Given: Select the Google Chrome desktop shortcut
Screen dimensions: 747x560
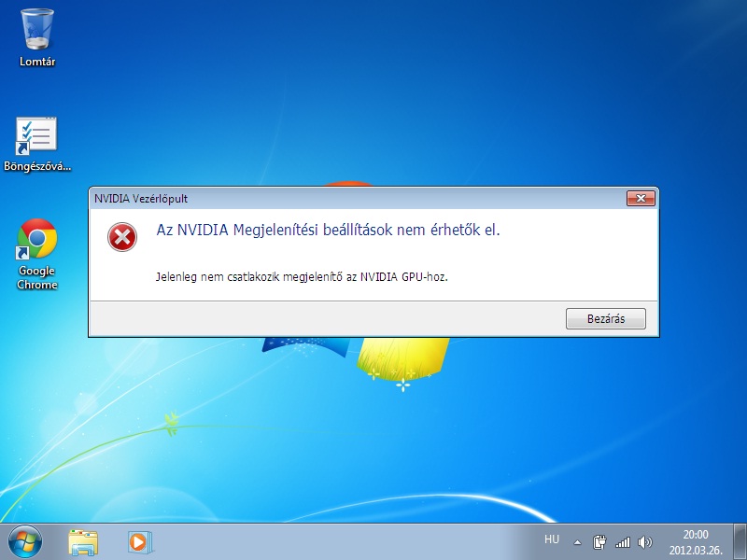Looking at the screenshot, I should coord(37,254).
